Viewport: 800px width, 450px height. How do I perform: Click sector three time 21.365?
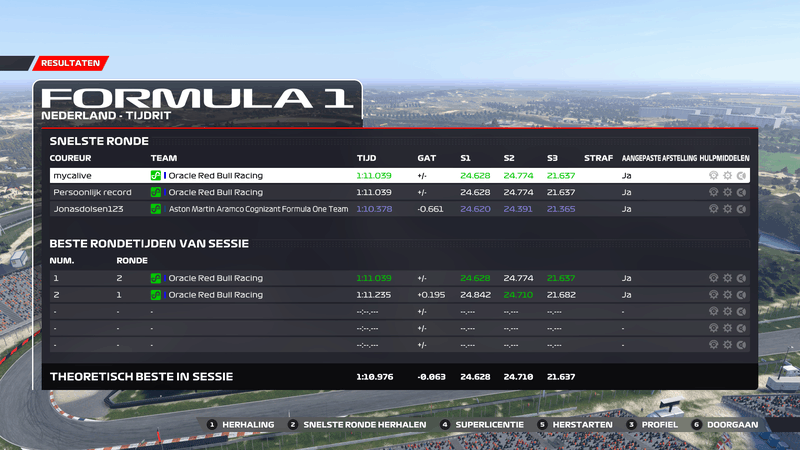pos(561,209)
